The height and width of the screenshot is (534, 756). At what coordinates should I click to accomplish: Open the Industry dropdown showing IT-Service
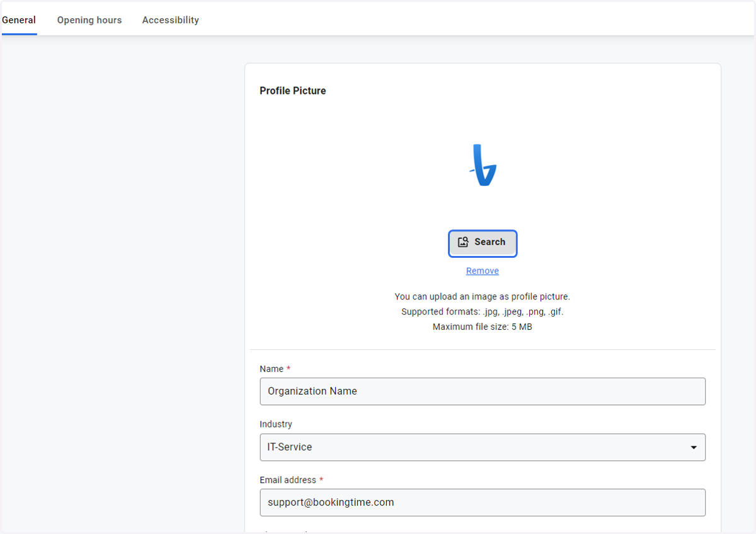483,447
